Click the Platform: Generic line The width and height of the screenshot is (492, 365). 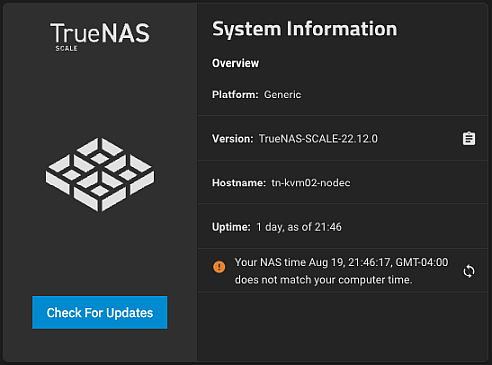pyautogui.click(x=256, y=95)
